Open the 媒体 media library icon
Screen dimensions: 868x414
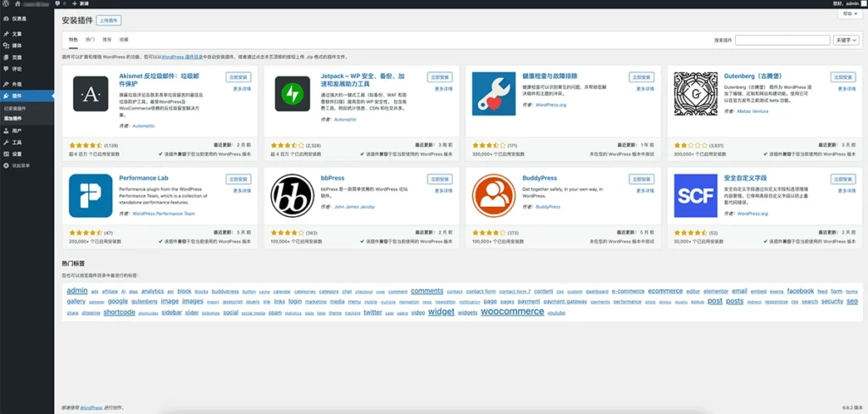click(x=6, y=46)
